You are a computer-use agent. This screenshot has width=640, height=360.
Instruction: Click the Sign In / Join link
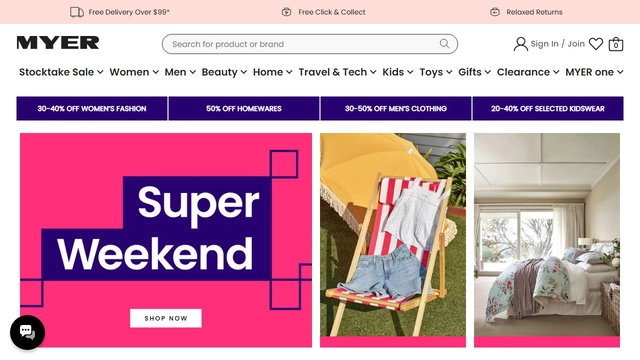point(558,44)
